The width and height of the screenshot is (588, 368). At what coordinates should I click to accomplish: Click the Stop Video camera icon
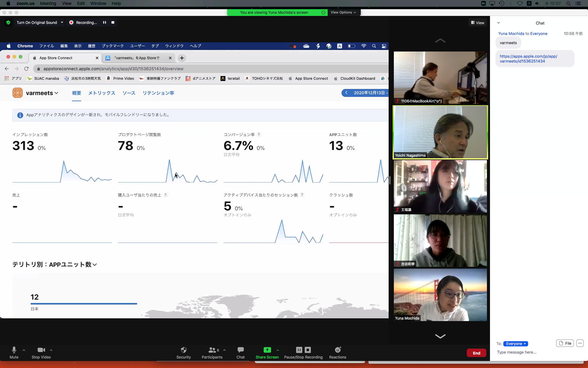click(x=41, y=350)
